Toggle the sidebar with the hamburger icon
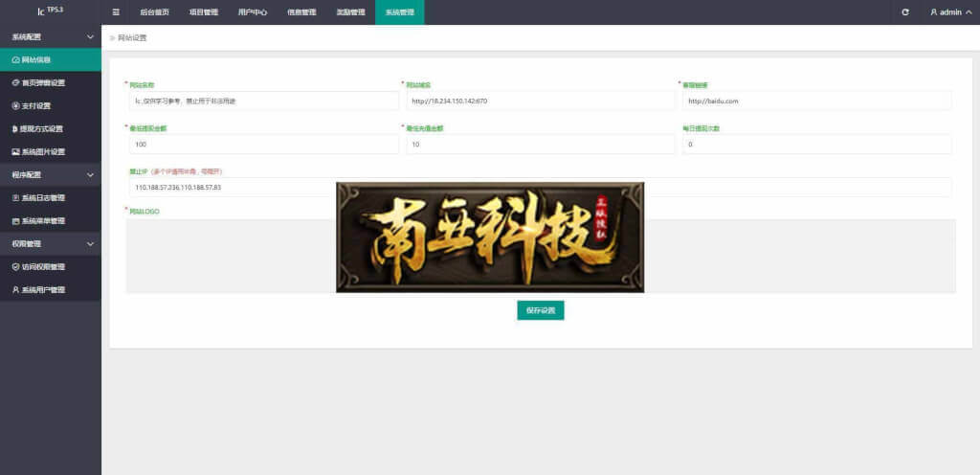This screenshot has height=475, width=980. point(116,11)
